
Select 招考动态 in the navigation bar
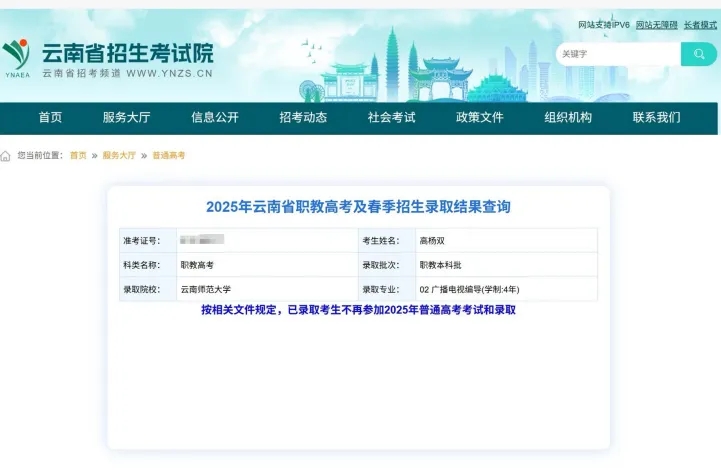coord(303,117)
